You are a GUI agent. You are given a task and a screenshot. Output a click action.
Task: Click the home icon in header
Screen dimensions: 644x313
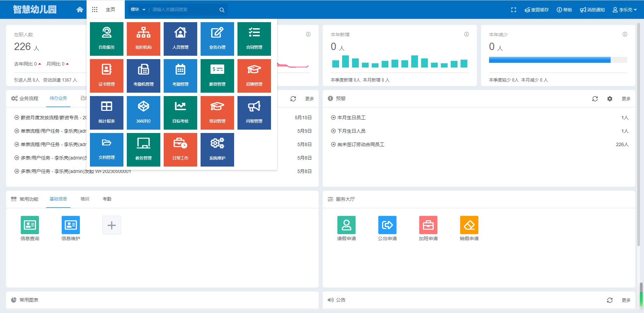tap(80, 9)
